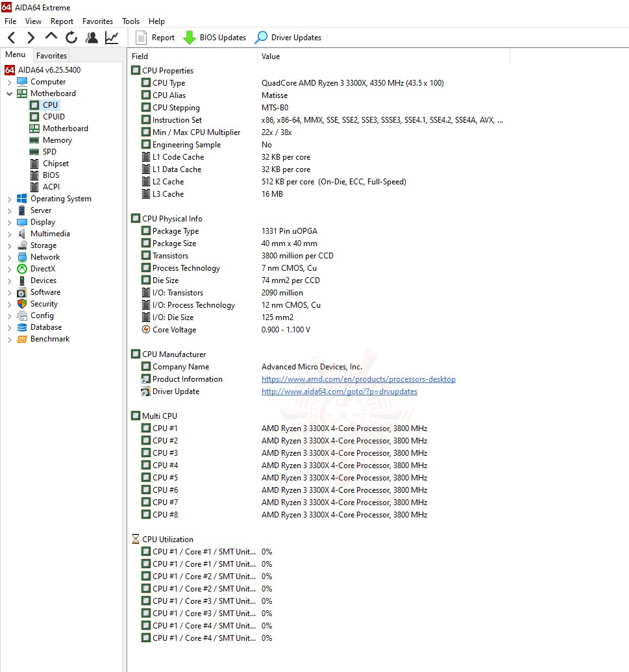
Task: Select the Package Type row
Action: tap(319, 231)
